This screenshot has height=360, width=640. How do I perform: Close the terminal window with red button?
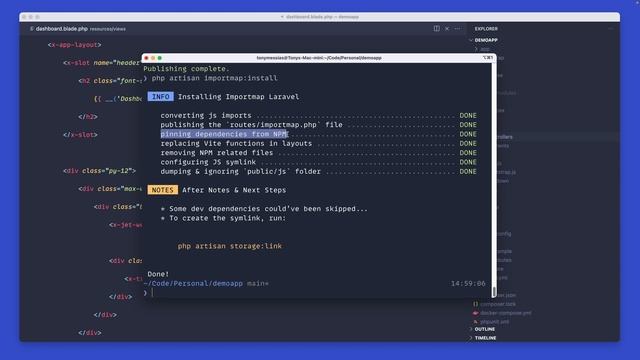point(146,58)
